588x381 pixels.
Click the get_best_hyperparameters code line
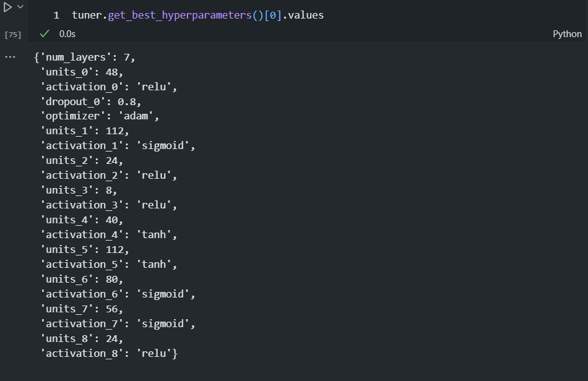[x=197, y=15]
